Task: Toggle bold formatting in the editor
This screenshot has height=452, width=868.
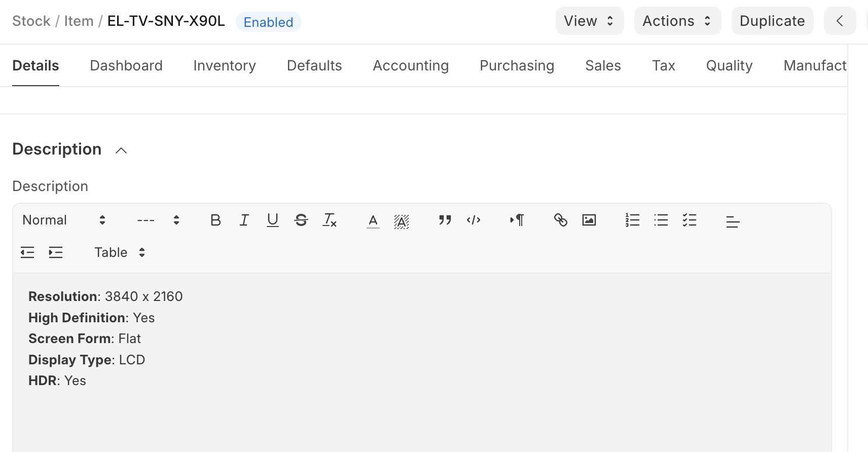Action: click(x=215, y=220)
